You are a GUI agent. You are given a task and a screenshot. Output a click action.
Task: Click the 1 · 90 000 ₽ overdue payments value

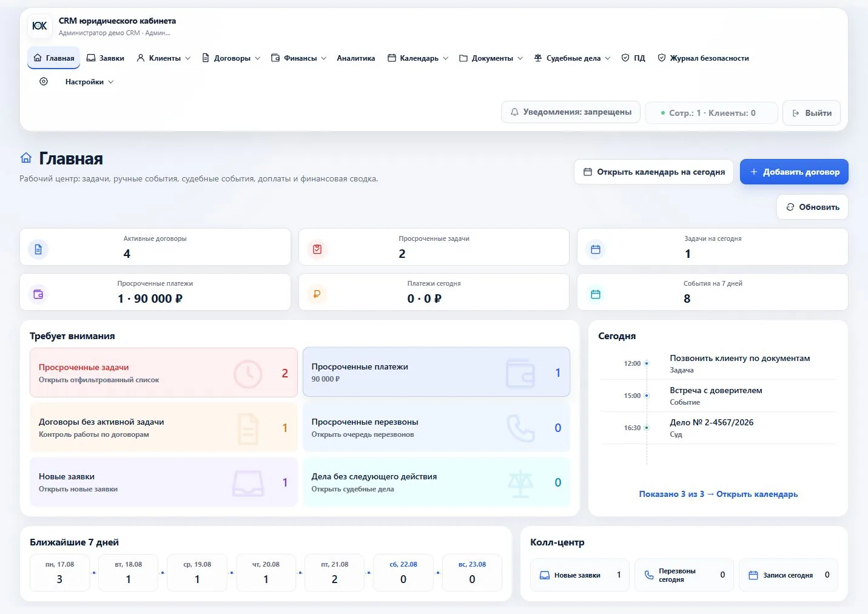coord(150,299)
